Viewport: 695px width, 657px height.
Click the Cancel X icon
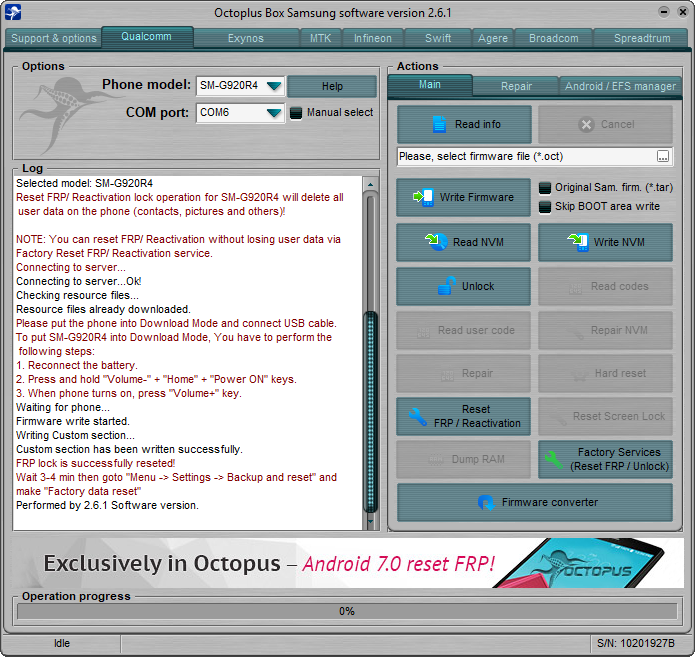coord(586,125)
